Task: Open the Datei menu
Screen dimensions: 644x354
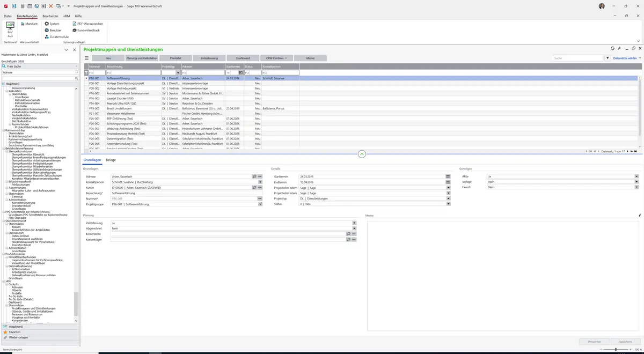Action: coord(8,16)
